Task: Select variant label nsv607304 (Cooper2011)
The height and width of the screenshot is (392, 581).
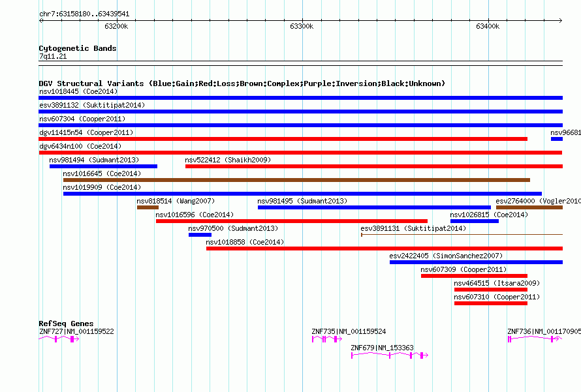Action: tap(82, 119)
